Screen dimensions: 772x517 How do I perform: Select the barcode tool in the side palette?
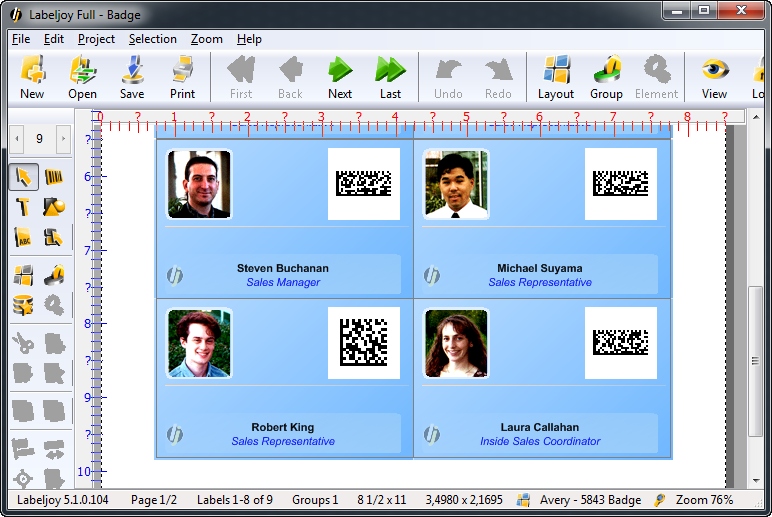(54, 177)
